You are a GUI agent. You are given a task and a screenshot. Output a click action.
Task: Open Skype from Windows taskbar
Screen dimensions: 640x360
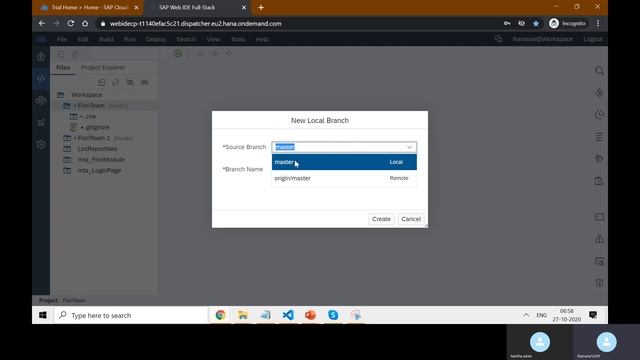[x=333, y=315]
